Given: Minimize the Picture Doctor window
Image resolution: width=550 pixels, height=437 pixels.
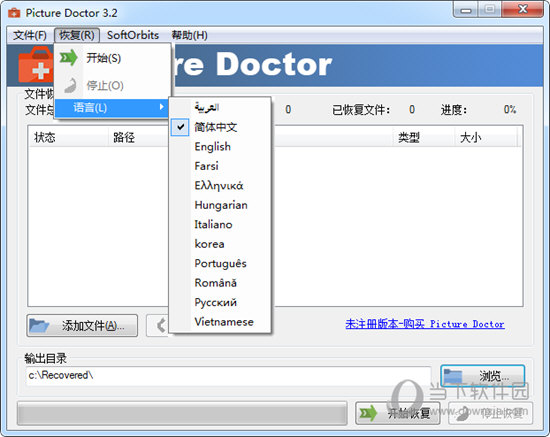Looking at the screenshot, I should point(466,10).
